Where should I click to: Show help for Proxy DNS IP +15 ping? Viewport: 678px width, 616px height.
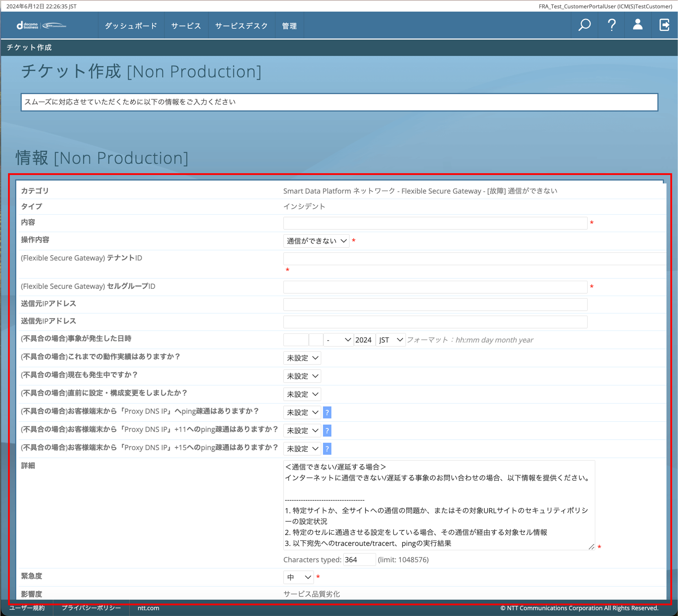tap(327, 449)
